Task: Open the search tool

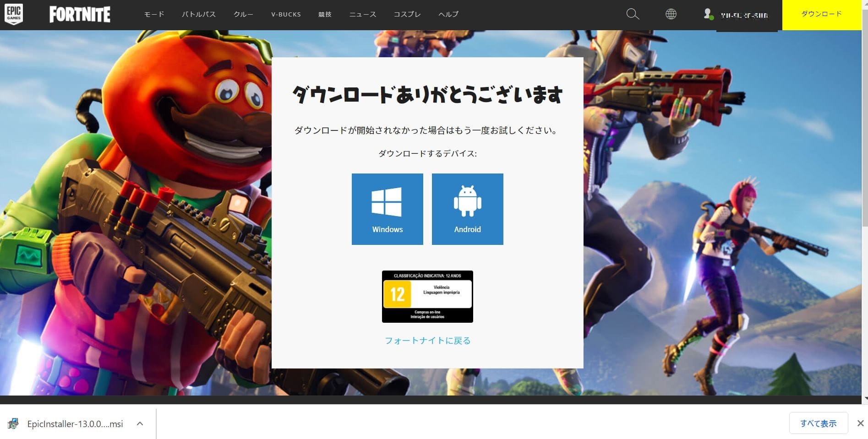Action: coord(633,14)
